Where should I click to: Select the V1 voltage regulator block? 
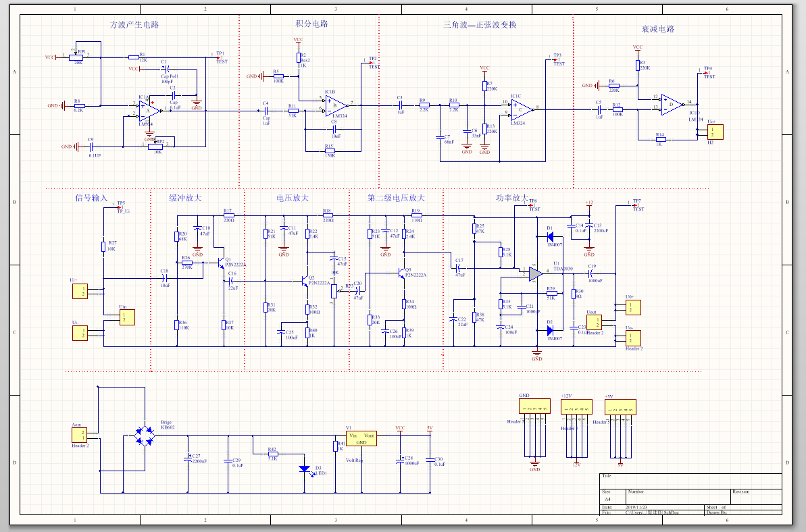[361, 439]
